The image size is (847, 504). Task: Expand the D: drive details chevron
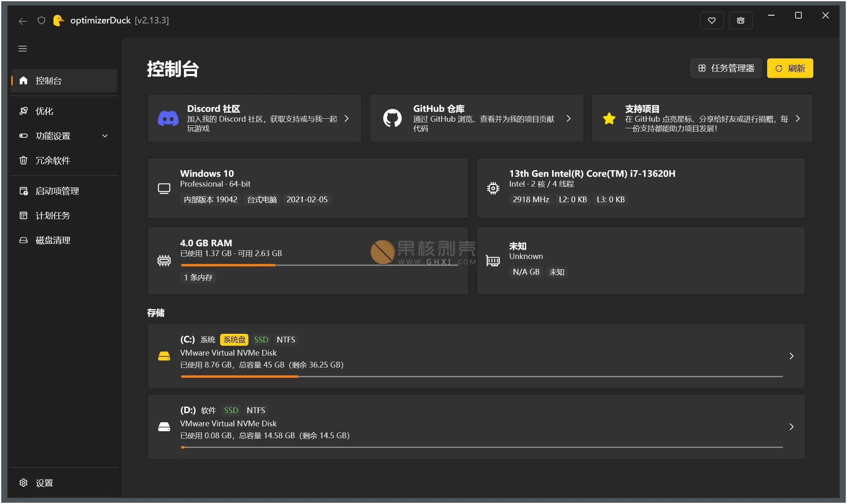point(791,427)
